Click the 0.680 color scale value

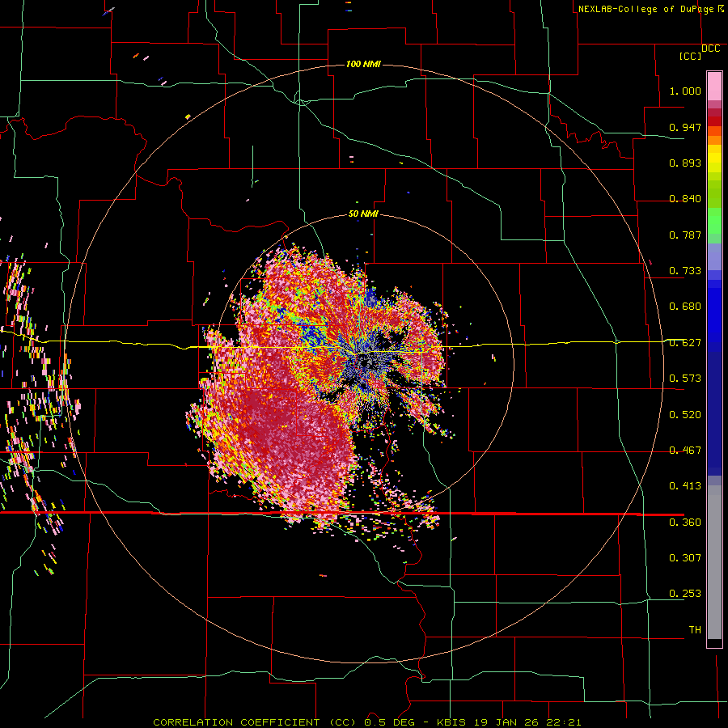685,307
